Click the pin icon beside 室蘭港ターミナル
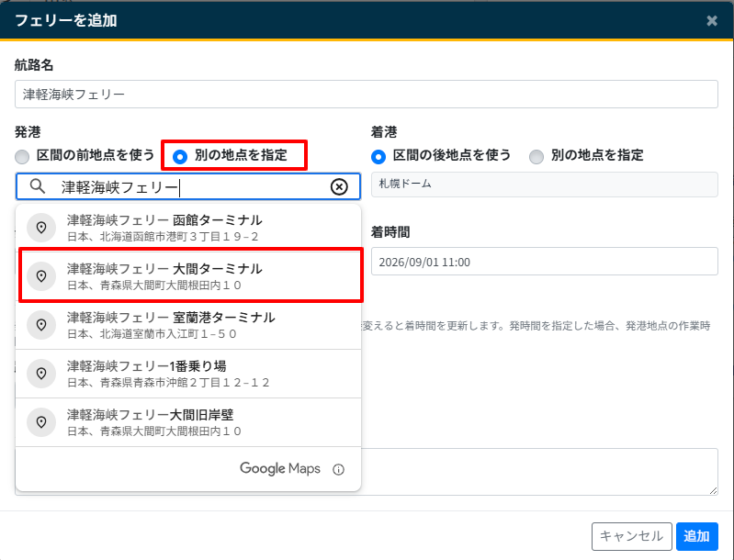This screenshot has width=734, height=560. coord(41,325)
